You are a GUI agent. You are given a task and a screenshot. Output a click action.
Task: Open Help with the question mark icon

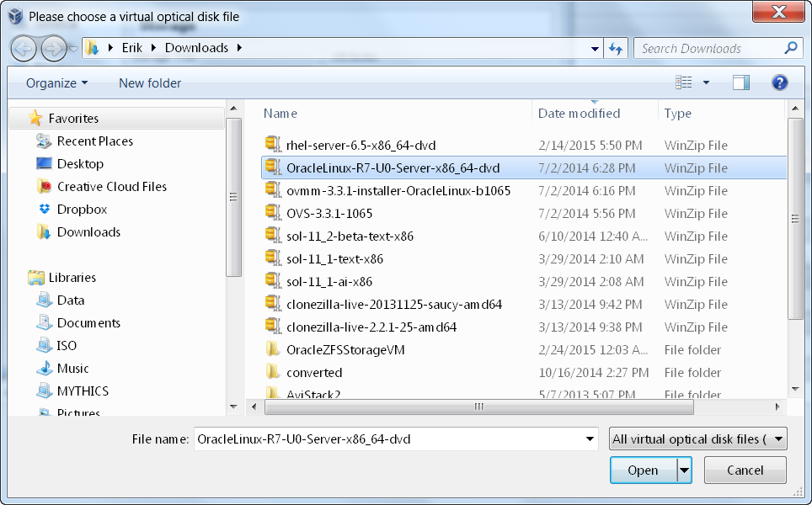click(779, 82)
